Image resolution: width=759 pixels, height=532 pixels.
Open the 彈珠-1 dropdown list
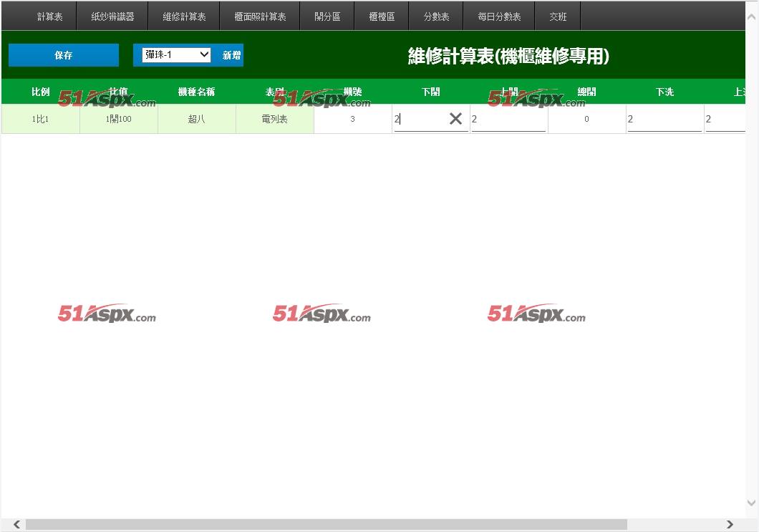(x=176, y=55)
